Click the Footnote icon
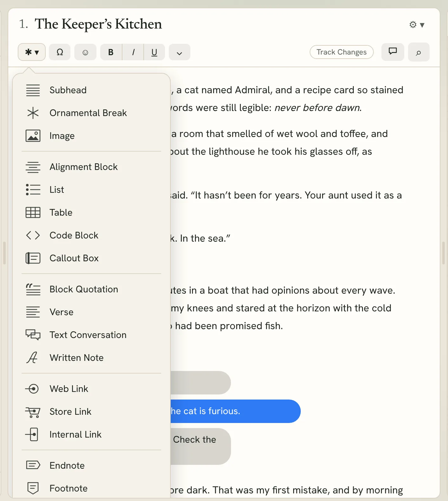The width and height of the screenshot is (448, 501). point(33,488)
